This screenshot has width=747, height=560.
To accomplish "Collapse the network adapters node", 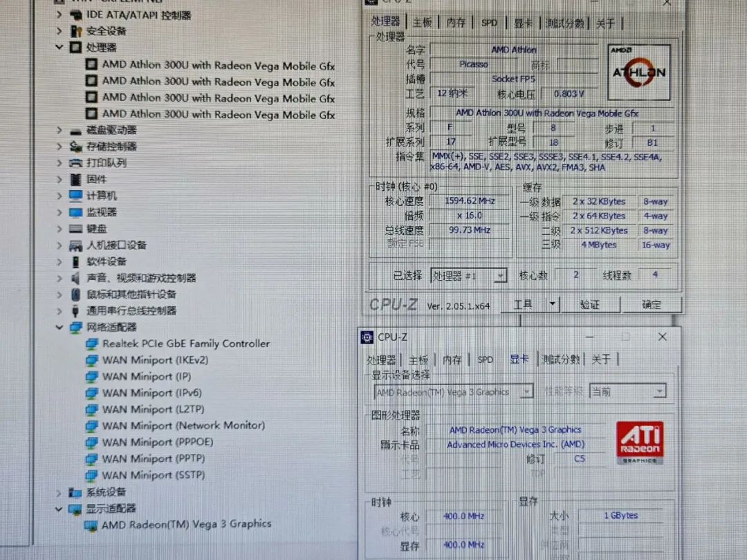I will click(59, 327).
